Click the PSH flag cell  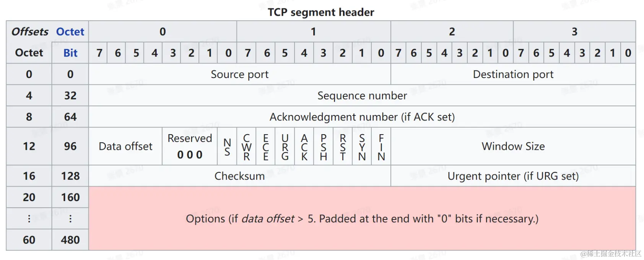point(324,147)
